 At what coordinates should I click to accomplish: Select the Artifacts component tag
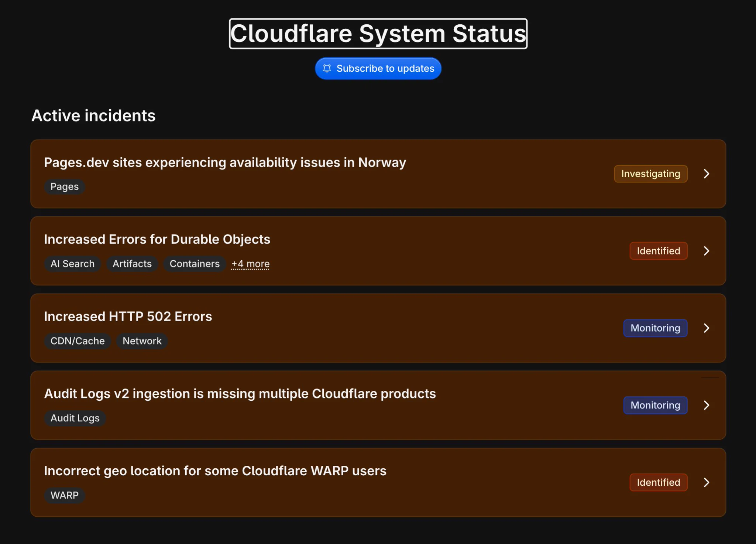[132, 264]
